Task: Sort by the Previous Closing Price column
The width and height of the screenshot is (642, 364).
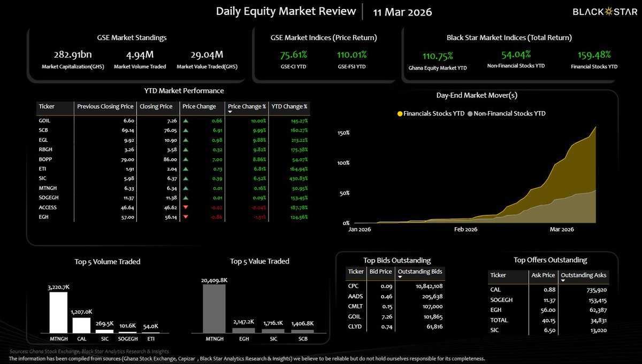Action: click(x=105, y=106)
